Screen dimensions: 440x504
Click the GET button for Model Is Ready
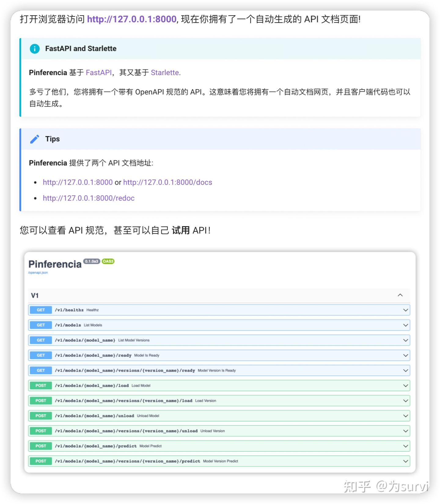coord(41,355)
